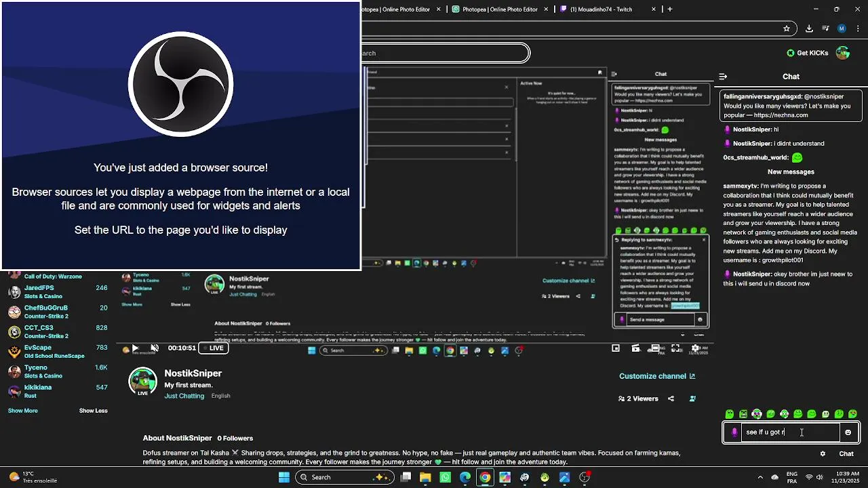
Task: Open a new browser tab
Action: (x=670, y=9)
